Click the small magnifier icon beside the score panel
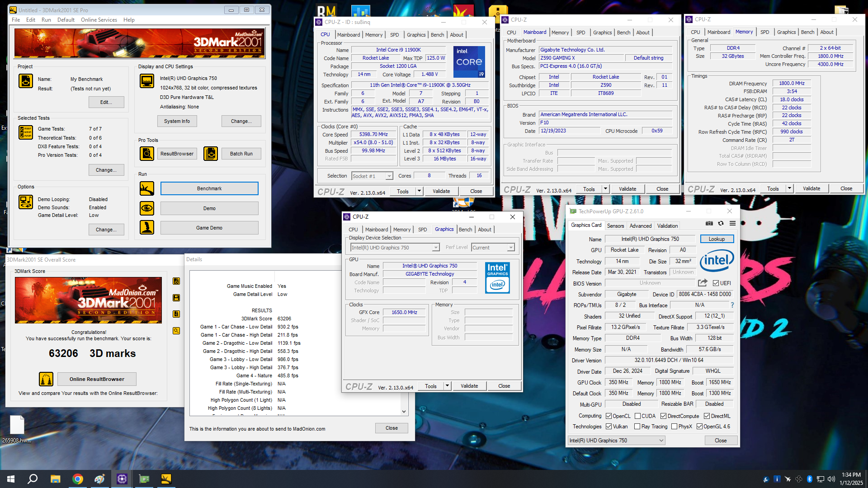 coord(176,331)
